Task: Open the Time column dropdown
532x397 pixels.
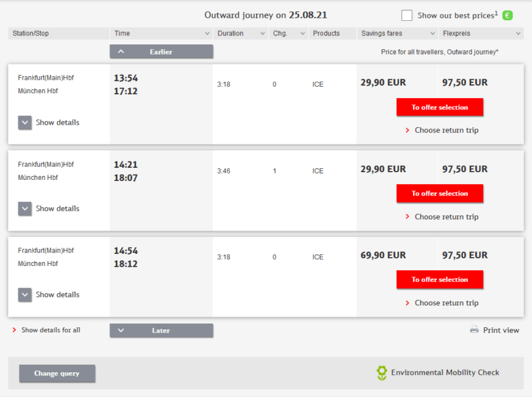Action: pos(207,33)
